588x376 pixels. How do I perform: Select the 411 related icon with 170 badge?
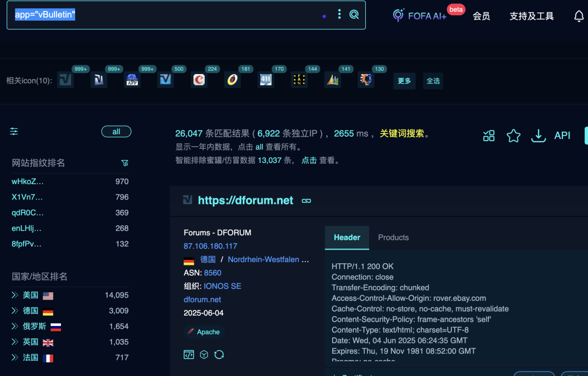pos(266,80)
